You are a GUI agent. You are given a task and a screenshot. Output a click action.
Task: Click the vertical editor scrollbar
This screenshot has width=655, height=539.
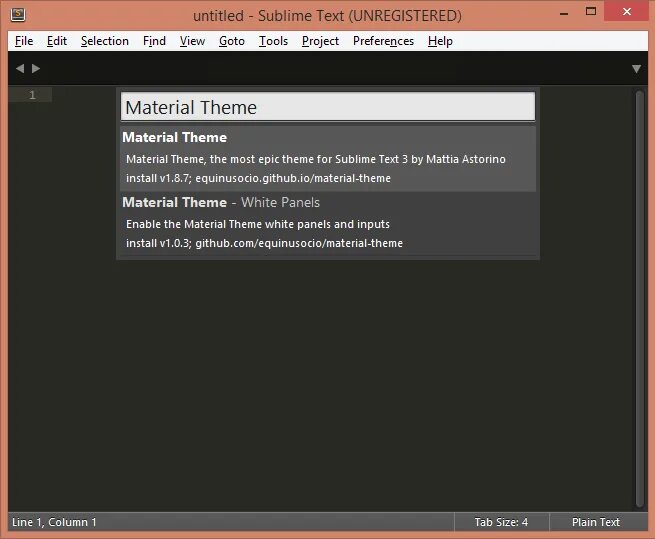pos(640,299)
